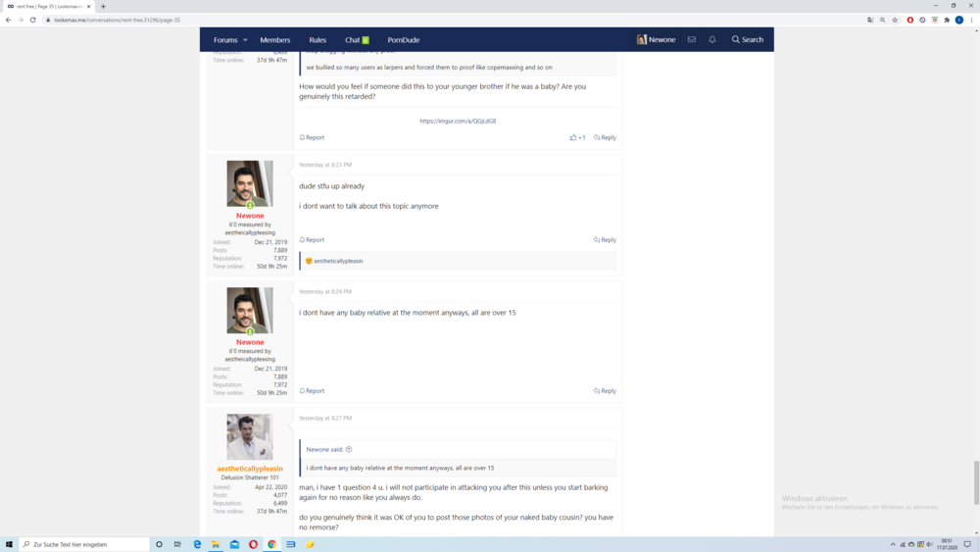Open the Mail app from the taskbar
The width and height of the screenshot is (980, 552).
[234, 544]
